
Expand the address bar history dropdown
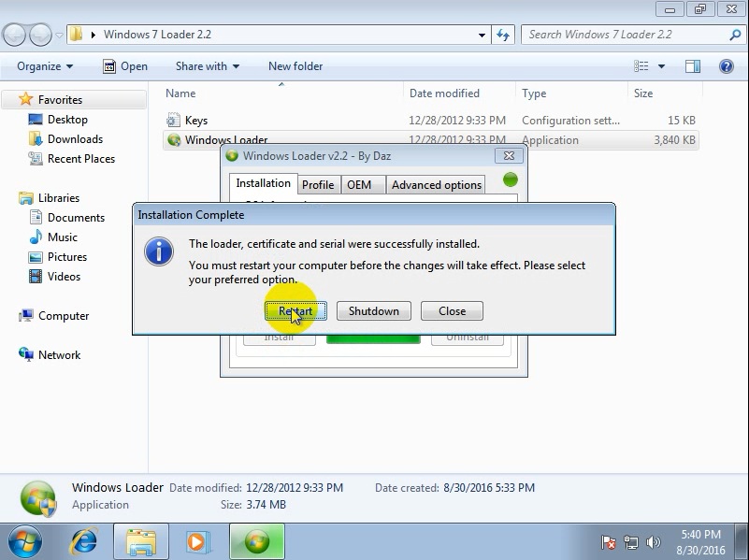click(x=482, y=35)
